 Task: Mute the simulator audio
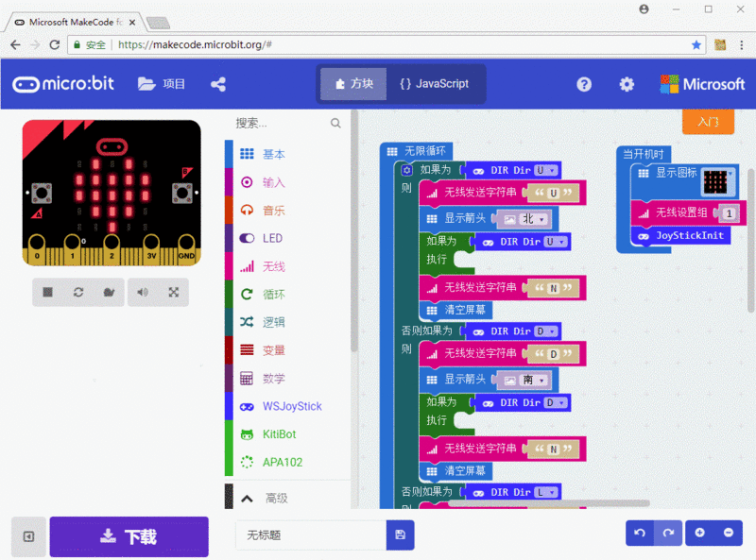pyautogui.click(x=143, y=292)
